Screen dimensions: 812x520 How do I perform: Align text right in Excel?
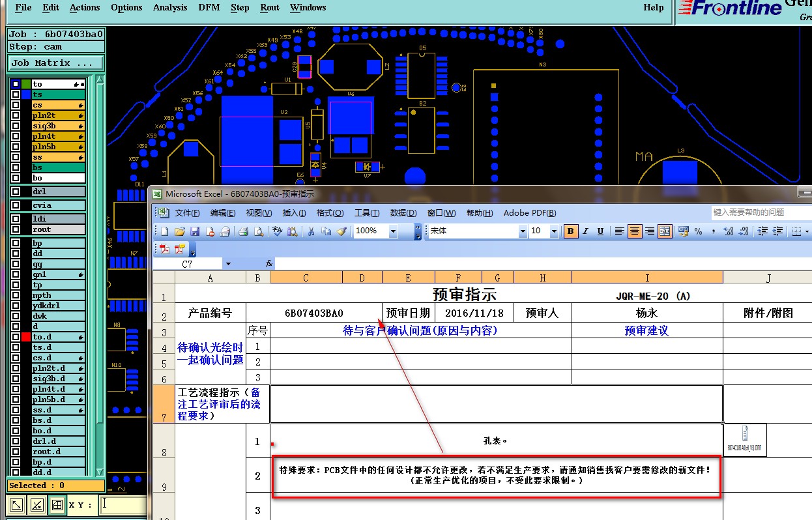tap(650, 231)
